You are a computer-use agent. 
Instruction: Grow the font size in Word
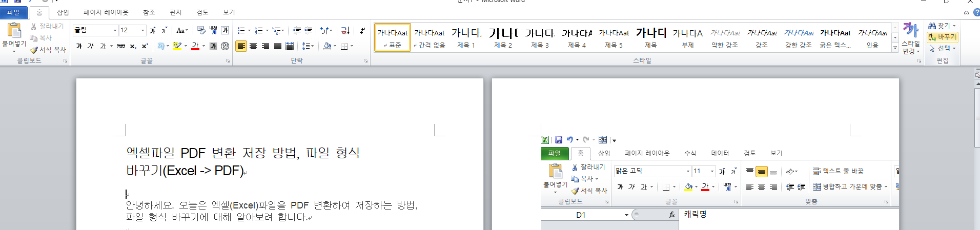coord(153,30)
